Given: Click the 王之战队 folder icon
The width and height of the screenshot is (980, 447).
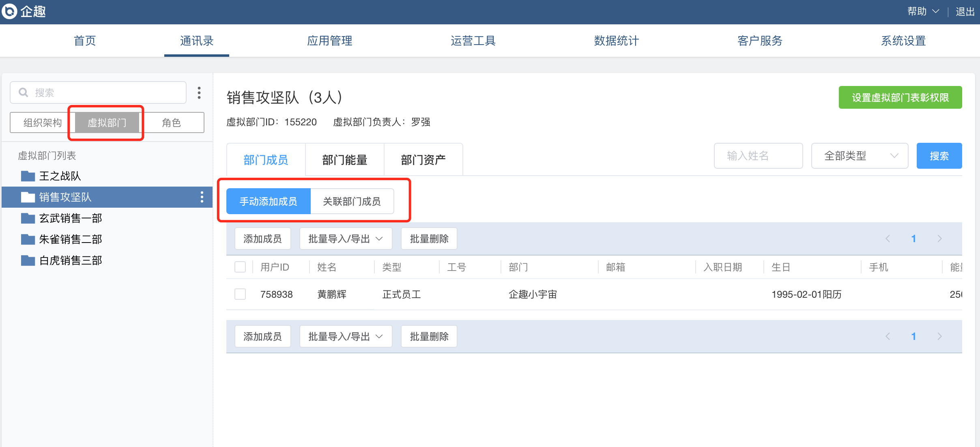Looking at the screenshot, I should click(28, 176).
